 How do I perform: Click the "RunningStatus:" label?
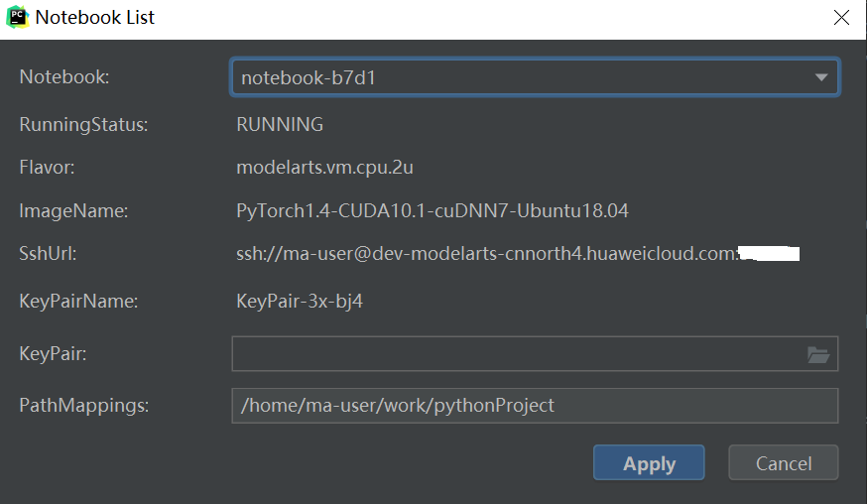click(84, 125)
